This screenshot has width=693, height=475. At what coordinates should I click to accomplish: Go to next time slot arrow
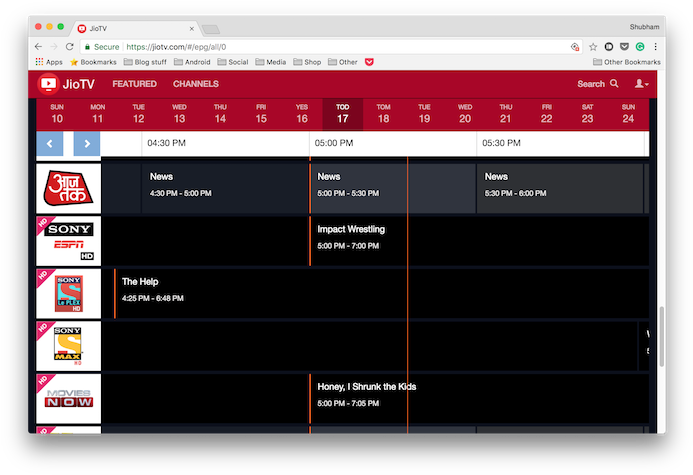pos(87,143)
